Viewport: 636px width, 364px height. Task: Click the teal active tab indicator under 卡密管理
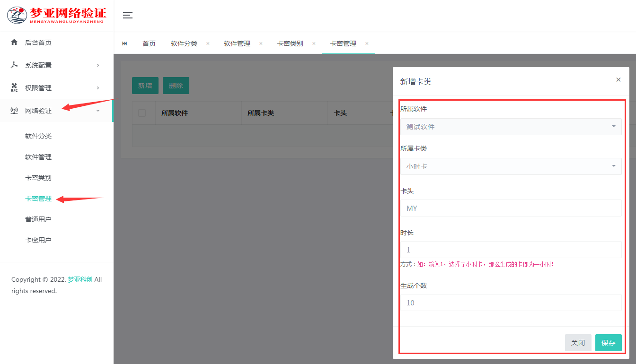coord(349,53)
